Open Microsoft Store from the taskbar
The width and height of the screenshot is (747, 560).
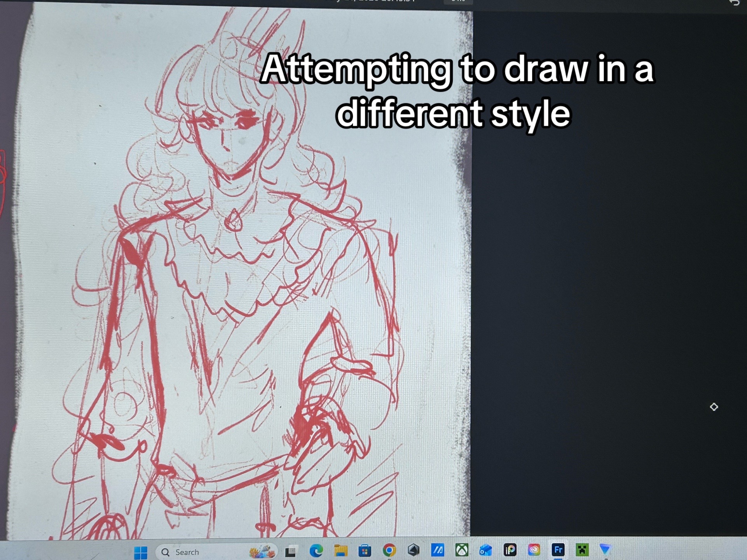pyautogui.click(x=365, y=550)
